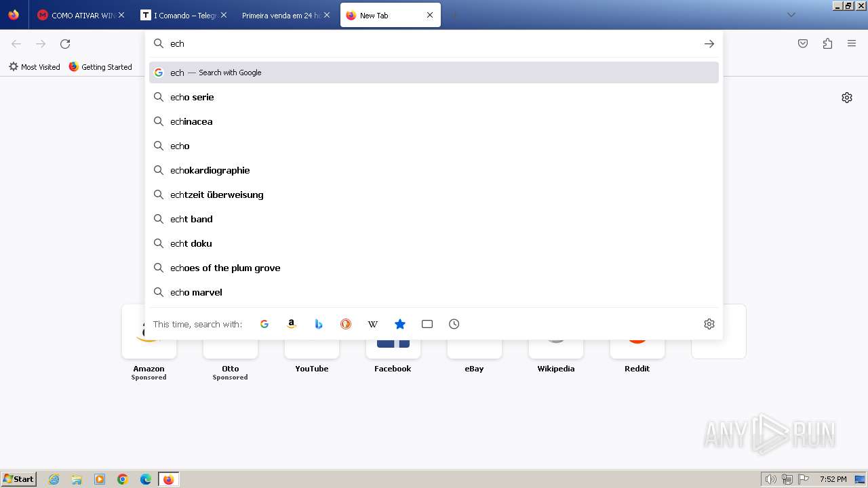The width and height of the screenshot is (868, 488).
Task: Close the COMO ATIVAR WIN tab
Action: [121, 15]
